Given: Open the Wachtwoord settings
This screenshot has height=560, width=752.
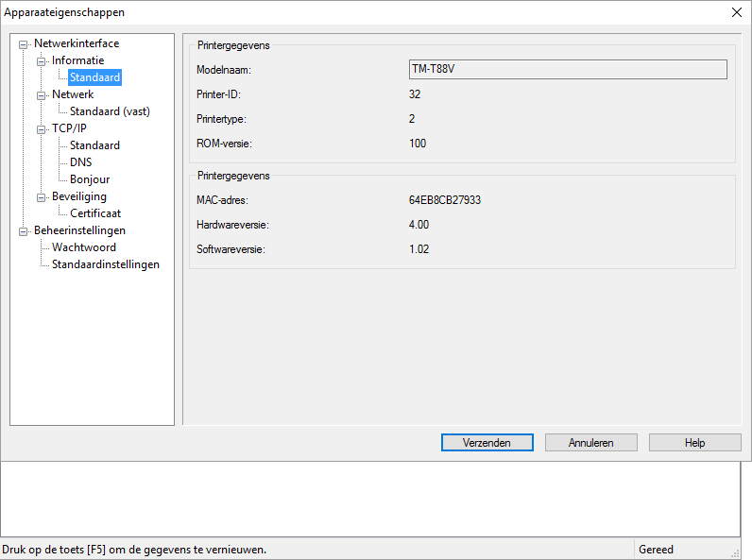Looking at the screenshot, I should coord(84,247).
